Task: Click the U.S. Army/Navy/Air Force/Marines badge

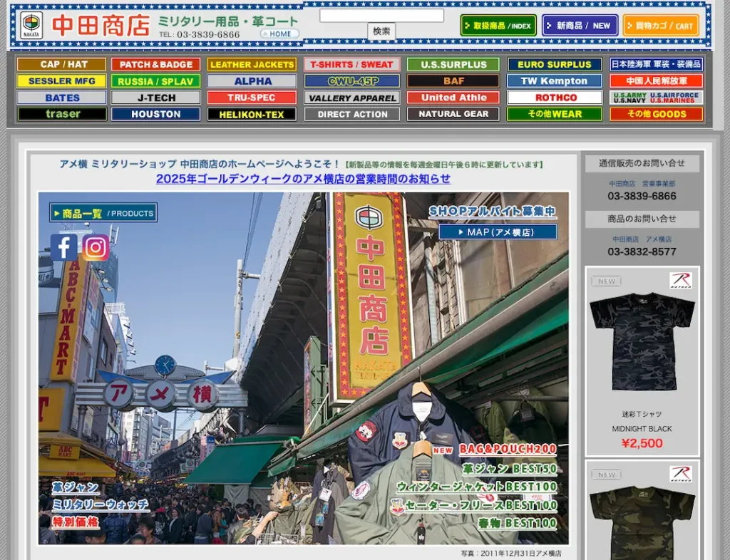Action: [x=656, y=98]
